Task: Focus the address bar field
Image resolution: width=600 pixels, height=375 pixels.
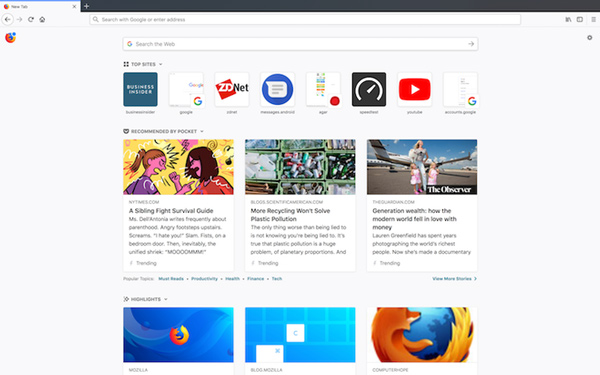Action: point(305,19)
